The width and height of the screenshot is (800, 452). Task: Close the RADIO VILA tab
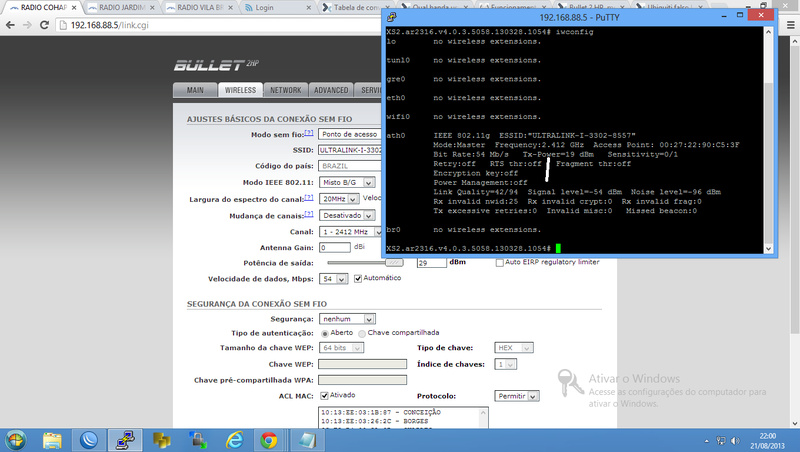(231, 8)
